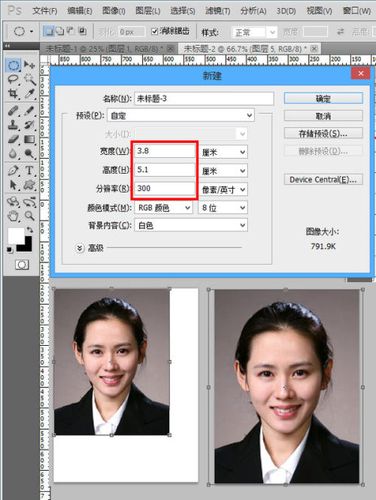This screenshot has height=500, width=376.
Task: Click the width field showing 3.8
Action: coord(165,151)
